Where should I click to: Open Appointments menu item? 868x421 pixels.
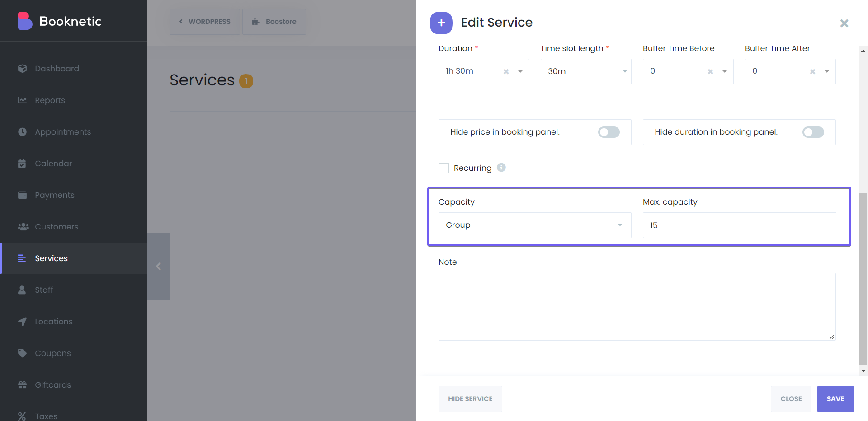[x=73, y=132]
